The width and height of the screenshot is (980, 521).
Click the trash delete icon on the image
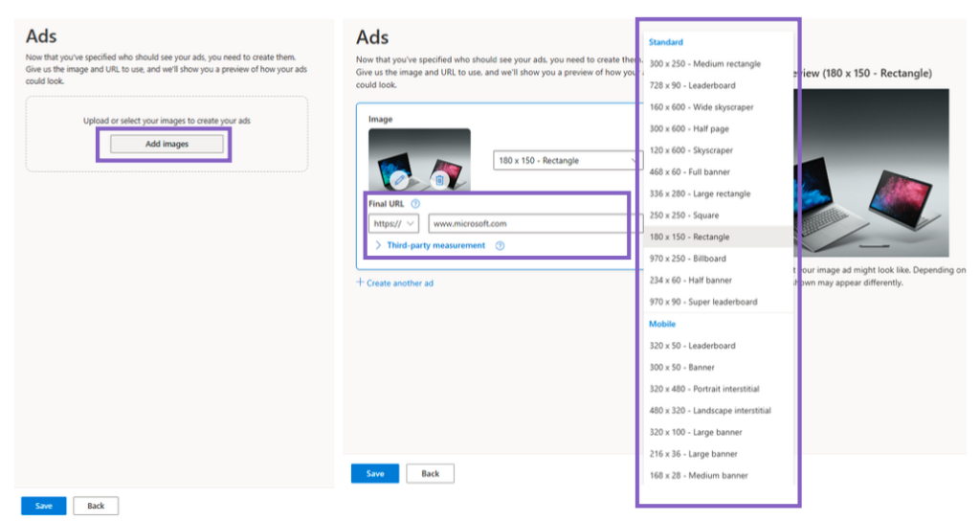pos(439,180)
